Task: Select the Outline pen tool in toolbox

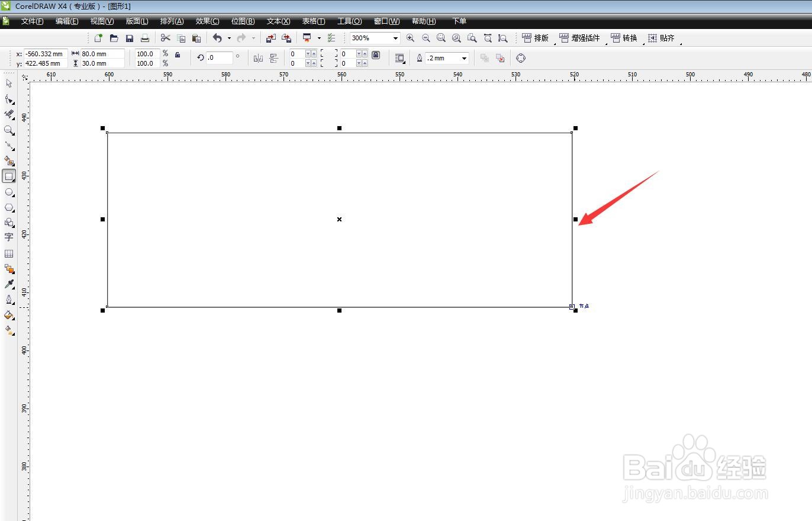Action: (9, 300)
